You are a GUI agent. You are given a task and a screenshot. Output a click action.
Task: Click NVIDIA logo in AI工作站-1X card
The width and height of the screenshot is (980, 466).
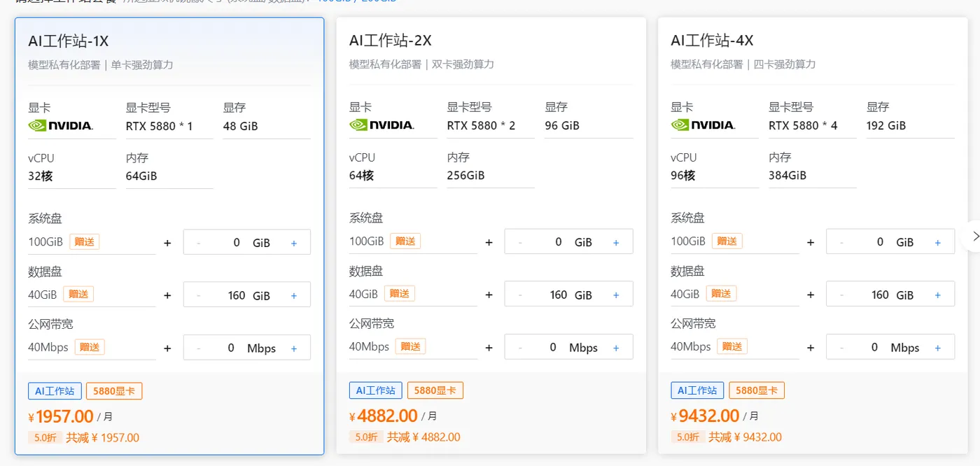[x=60, y=126]
